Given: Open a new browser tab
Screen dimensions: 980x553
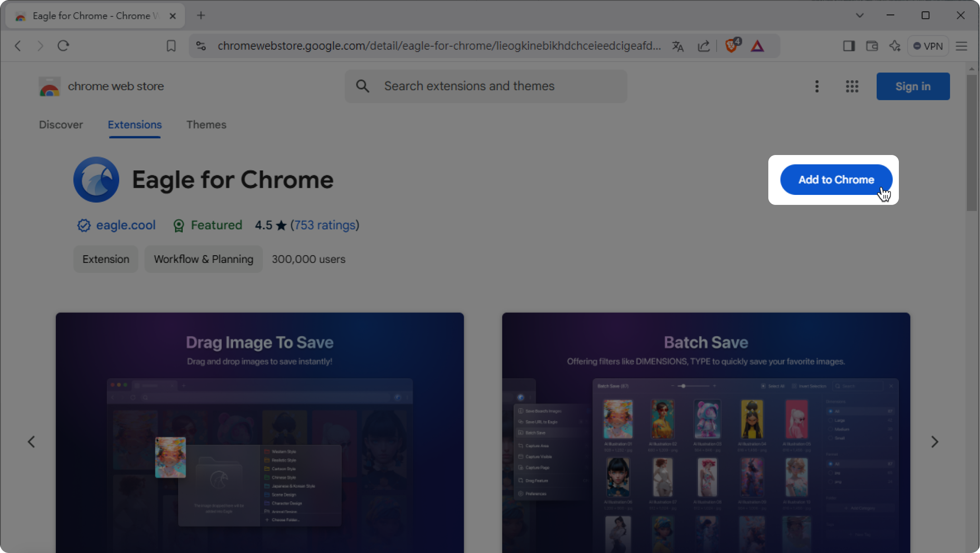Looking at the screenshot, I should [x=201, y=15].
